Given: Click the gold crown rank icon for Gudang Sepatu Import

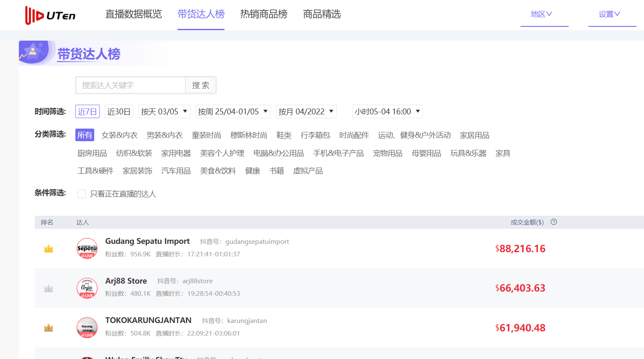Looking at the screenshot, I should tap(49, 249).
